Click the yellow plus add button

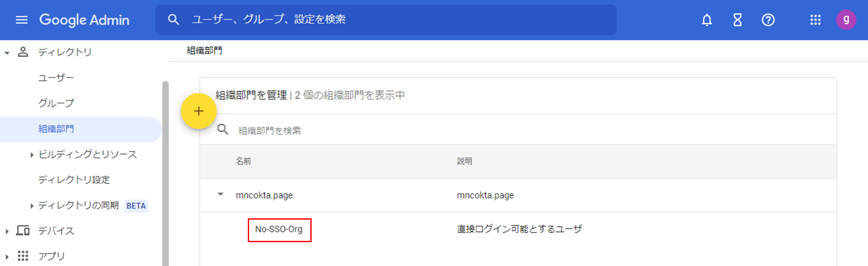pos(199,111)
